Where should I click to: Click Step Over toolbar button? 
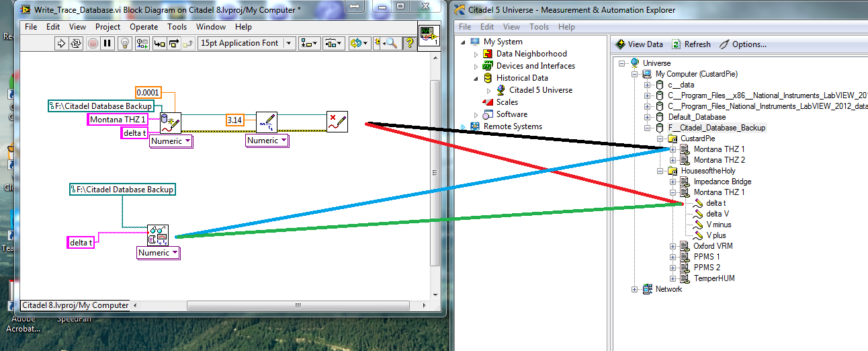click(x=174, y=43)
